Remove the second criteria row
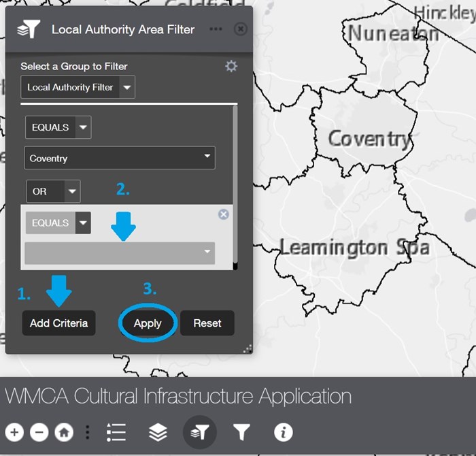This screenshot has width=476, height=456. pyautogui.click(x=223, y=214)
